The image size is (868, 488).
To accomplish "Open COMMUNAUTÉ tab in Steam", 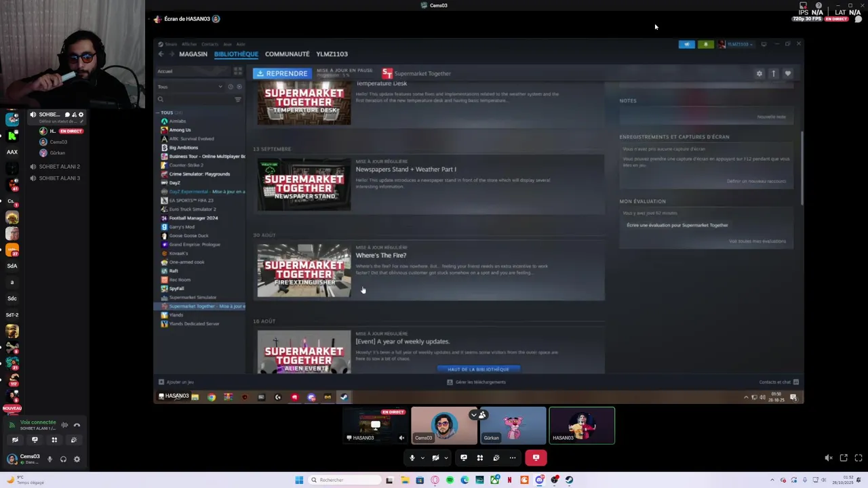I will (287, 54).
